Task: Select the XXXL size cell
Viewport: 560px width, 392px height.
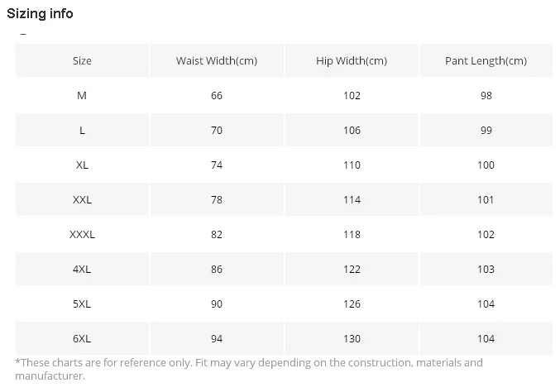Action: pos(82,235)
